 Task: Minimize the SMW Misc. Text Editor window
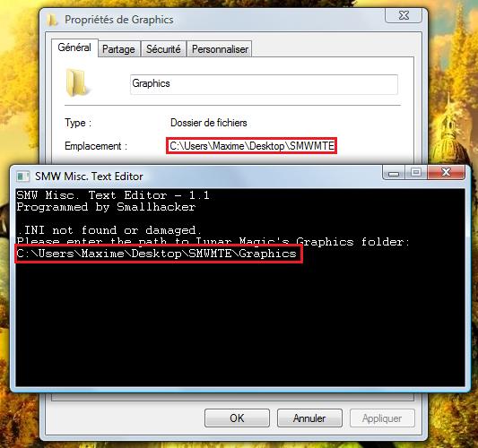pyautogui.click(x=394, y=173)
